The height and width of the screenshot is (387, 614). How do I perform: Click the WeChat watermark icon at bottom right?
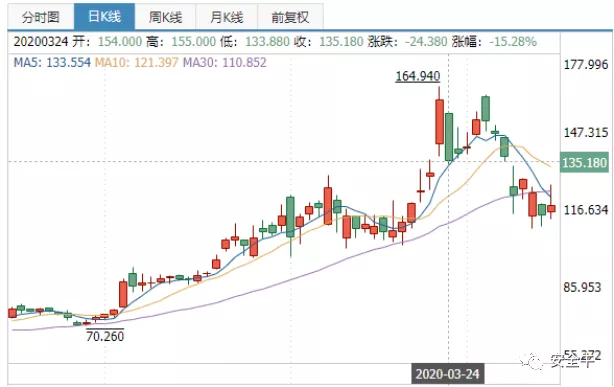tap(531, 360)
